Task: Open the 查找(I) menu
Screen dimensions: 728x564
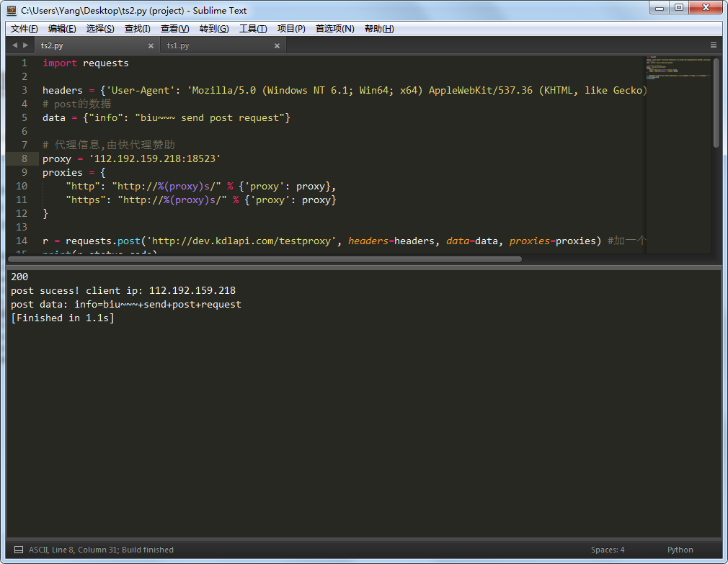Action: pyautogui.click(x=137, y=29)
